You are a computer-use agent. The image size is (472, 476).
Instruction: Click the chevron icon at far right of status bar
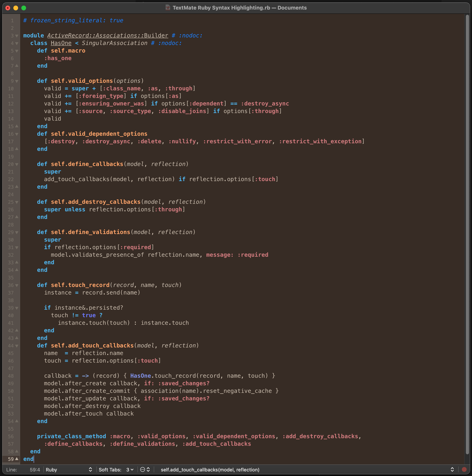(452, 470)
